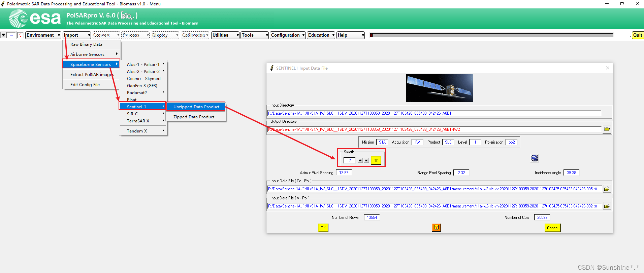Select the Sentinel-1 menu entry
644x273 pixels.
coord(142,107)
